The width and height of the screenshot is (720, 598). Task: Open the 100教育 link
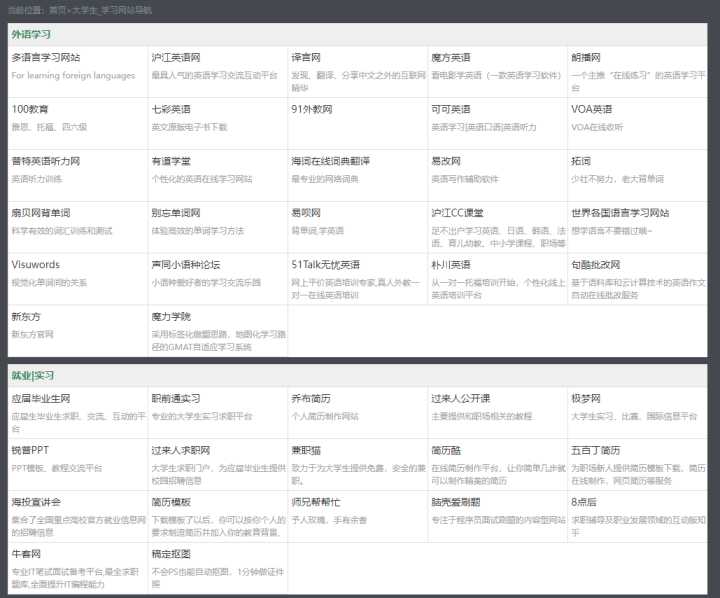coord(30,109)
